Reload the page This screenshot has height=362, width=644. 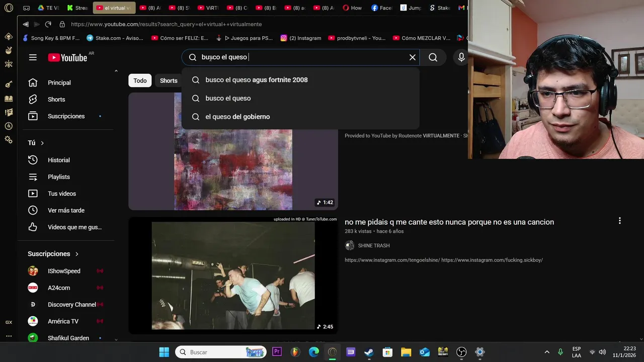click(x=48, y=24)
